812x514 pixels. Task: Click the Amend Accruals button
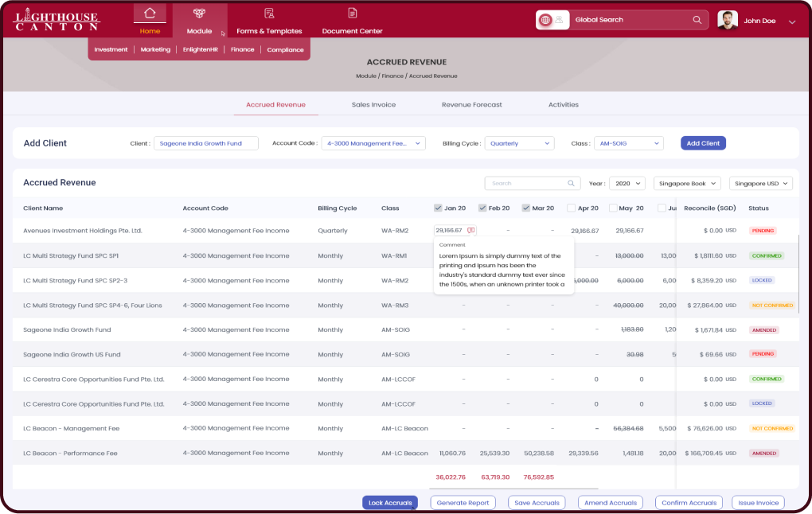click(x=611, y=503)
